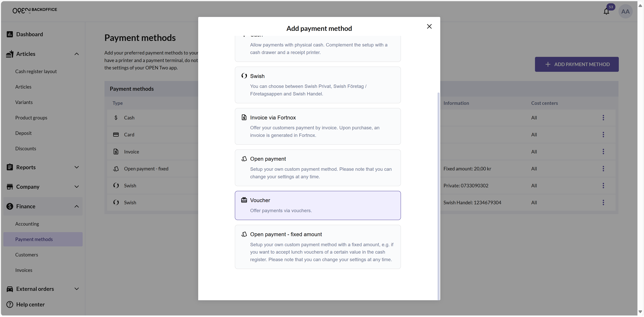
Task: Open three-dot menu for Swish Handel row
Action: (603, 203)
